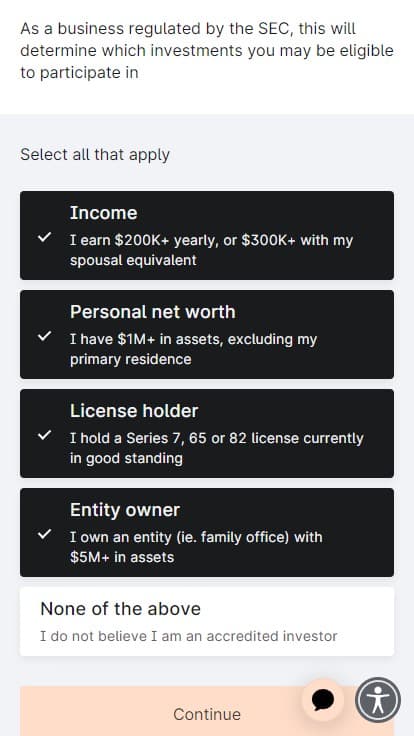The image size is (414, 736).
Task: Uncheck the Personal net worth option
Action: pos(207,334)
